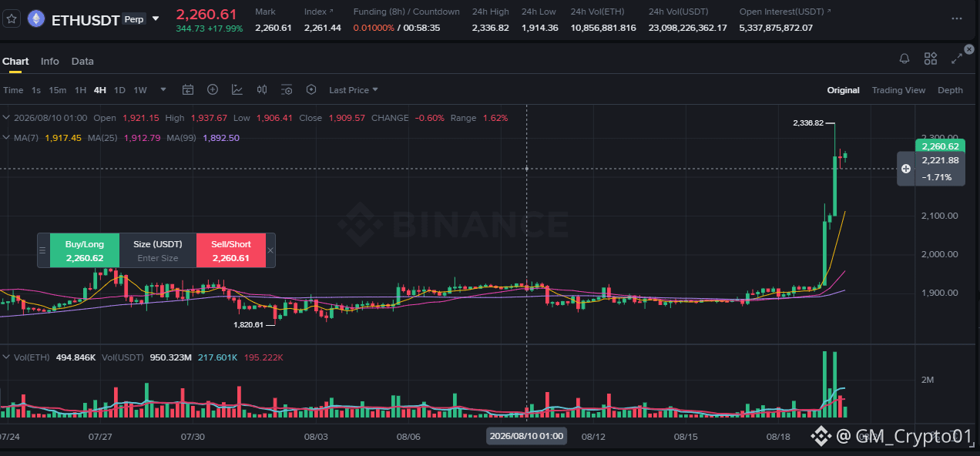Click the current price tag 2,260.62 on axis
Image resolution: width=980 pixels, height=456 pixels.
pyautogui.click(x=940, y=146)
